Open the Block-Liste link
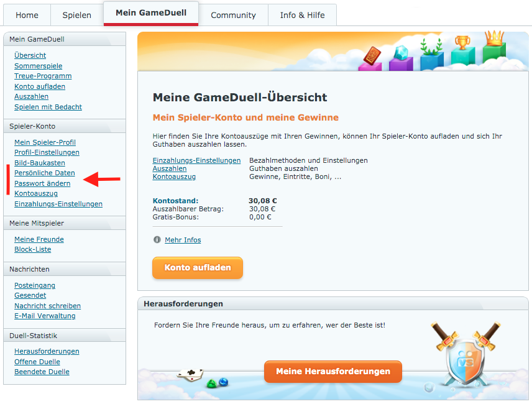Image resolution: width=532 pixels, height=404 pixels. click(32, 250)
